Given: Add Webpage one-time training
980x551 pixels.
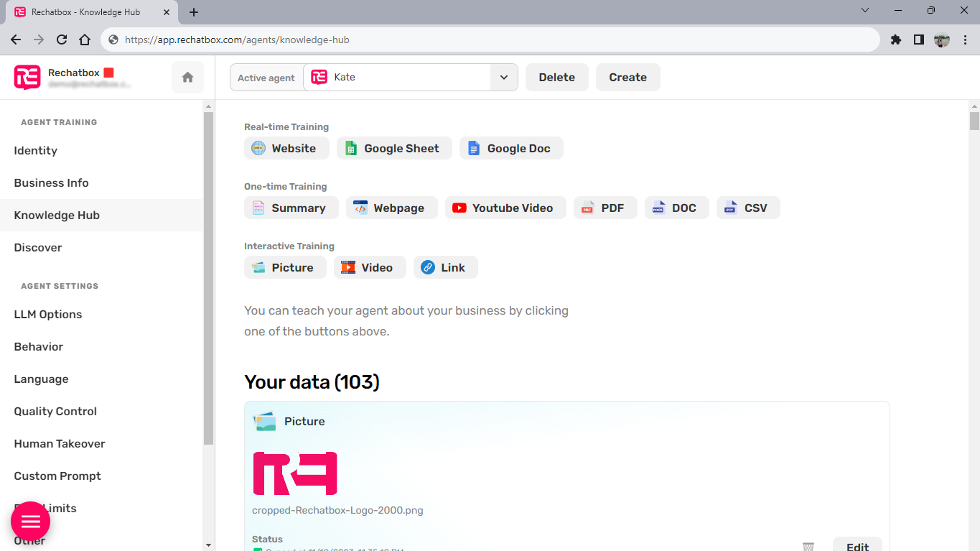Looking at the screenshot, I should point(391,208).
